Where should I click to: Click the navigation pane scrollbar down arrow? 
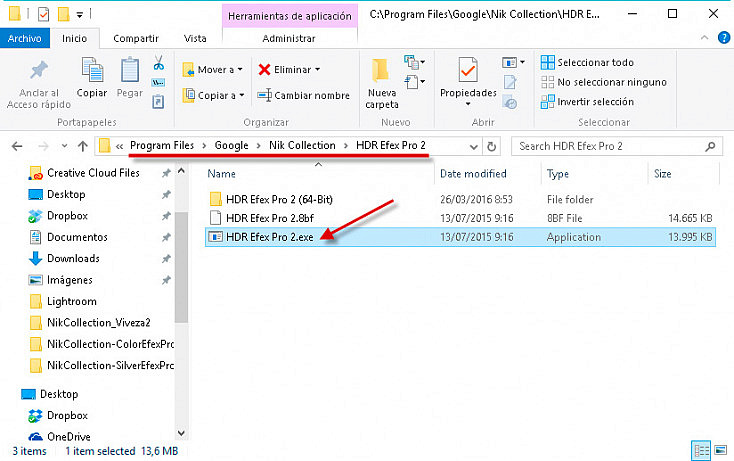(182, 433)
